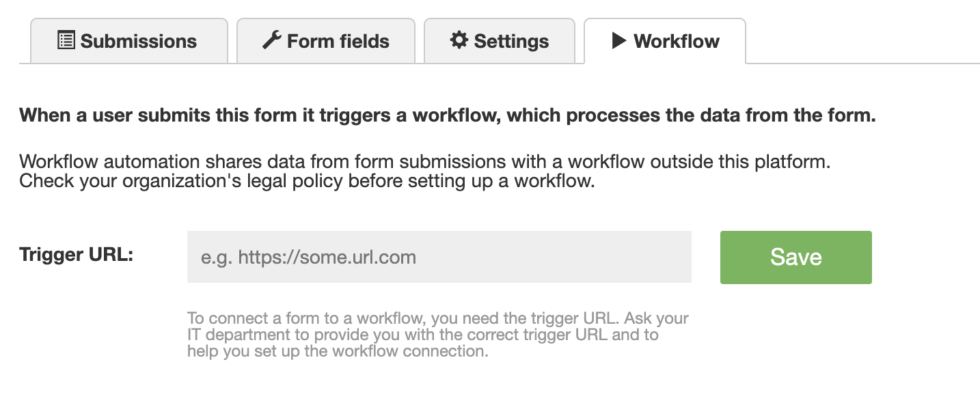The height and width of the screenshot is (418, 980).
Task: Click the "e.g. https://some.url.com" placeholder text
Action: 308,257
